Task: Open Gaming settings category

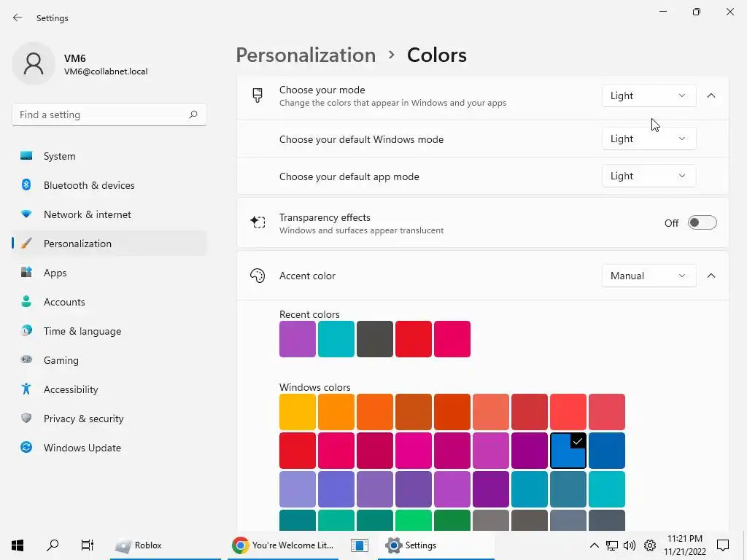Action: (109, 359)
